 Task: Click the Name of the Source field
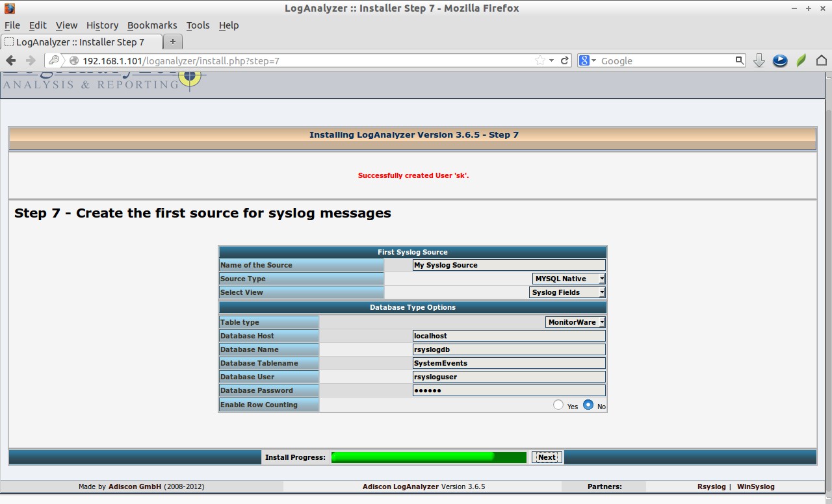pyautogui.click(x=509, y=265)
